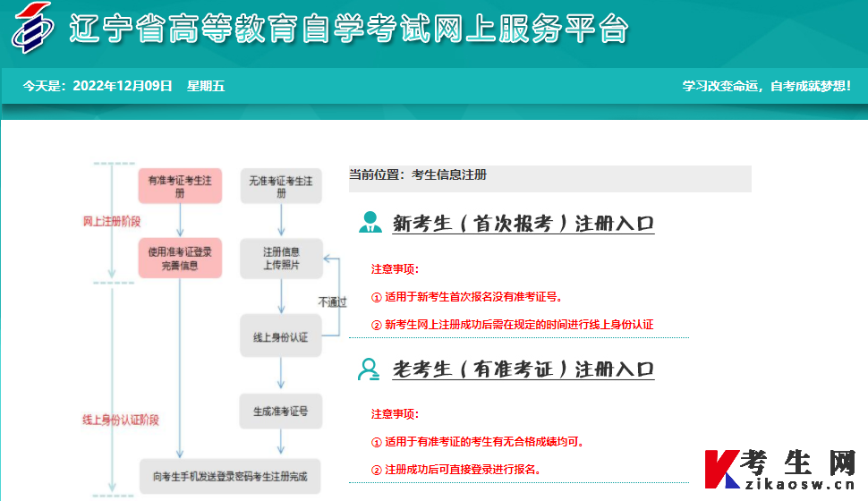Click note 注册成功后可直接登录进行报名
The height and width of the screenshot is (501, 868).
click(456, 470)
